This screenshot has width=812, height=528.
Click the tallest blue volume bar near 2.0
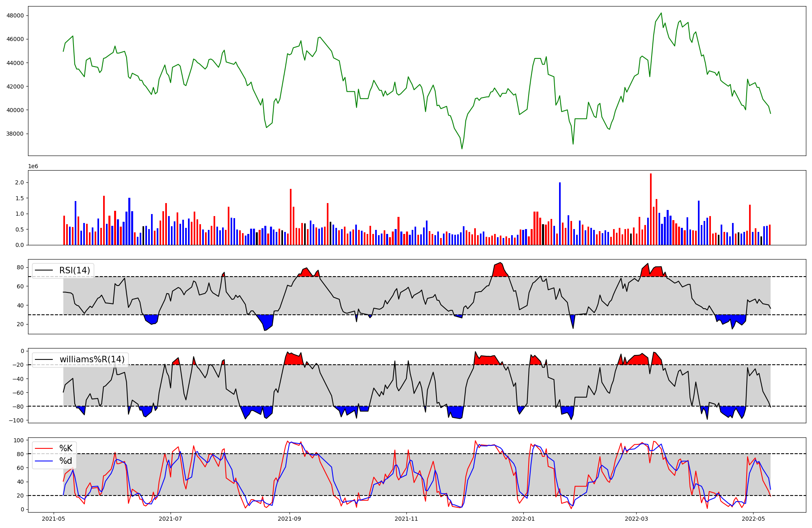(560, 213)
